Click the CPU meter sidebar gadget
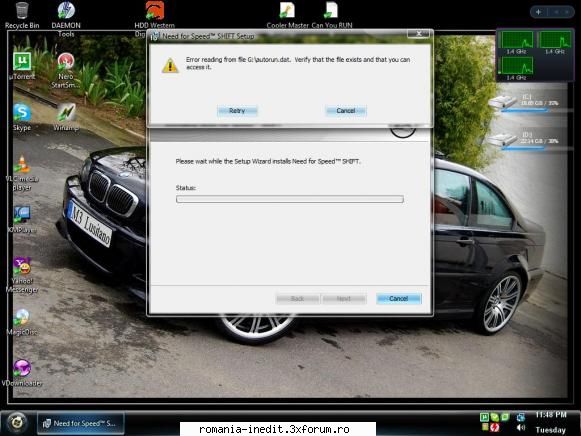The height and width of the screenshot is (436, 581). [x=535, y=55]
